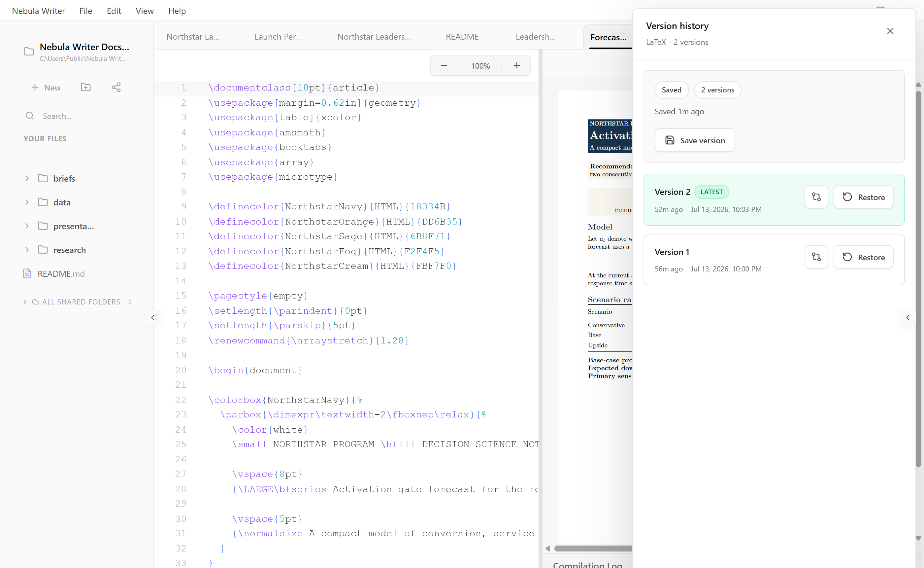This screenshot has width=924, height=568.
Task: Click line 1 \documentclass code
Action: pyautogui.click(x=293, y=88)
